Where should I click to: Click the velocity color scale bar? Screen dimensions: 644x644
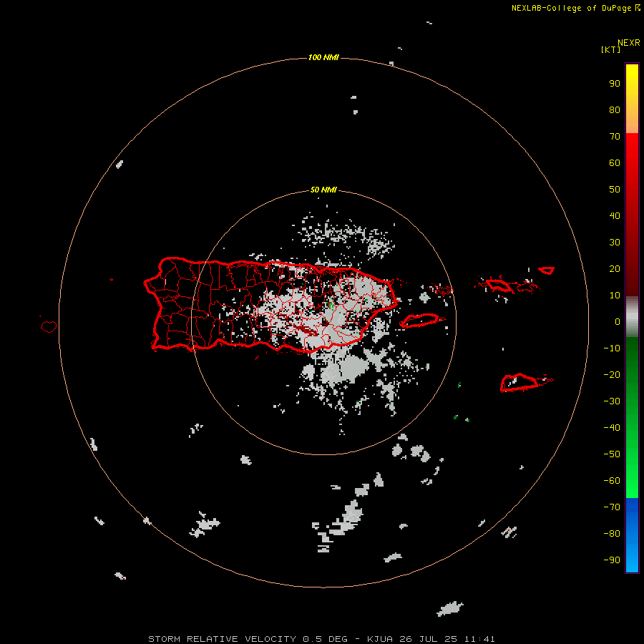632,318
